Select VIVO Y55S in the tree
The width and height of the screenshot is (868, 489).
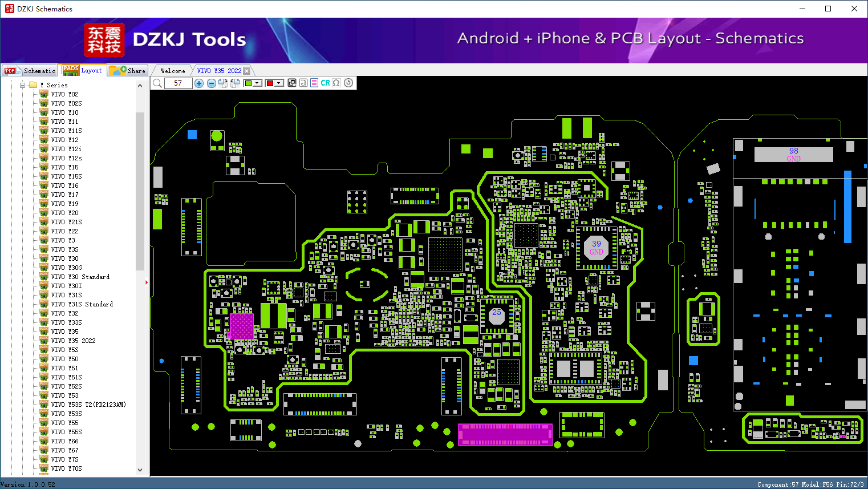66,432
